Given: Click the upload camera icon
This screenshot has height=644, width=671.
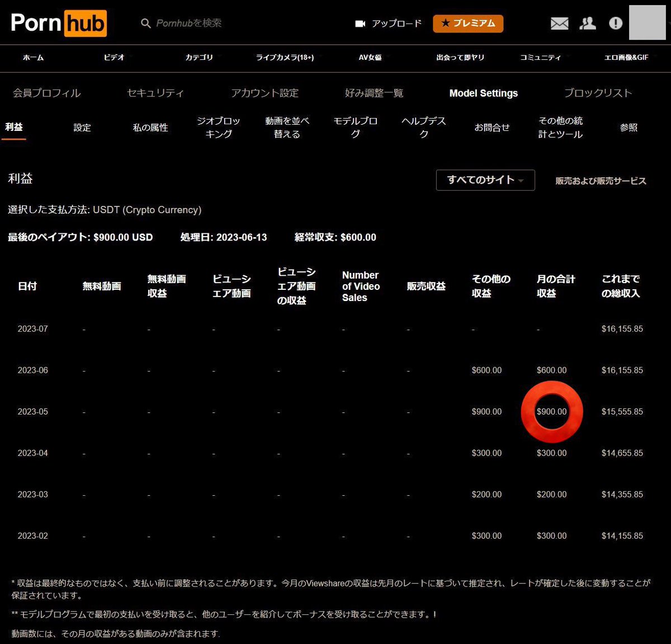Looking at the screenshot, I should (x=360, y=23).
